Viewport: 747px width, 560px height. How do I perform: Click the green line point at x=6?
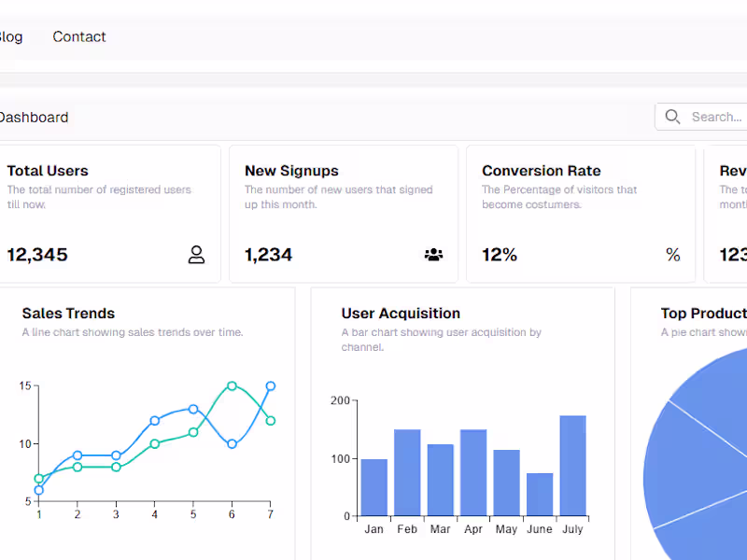pyautogui.click(x=232, y=385)
